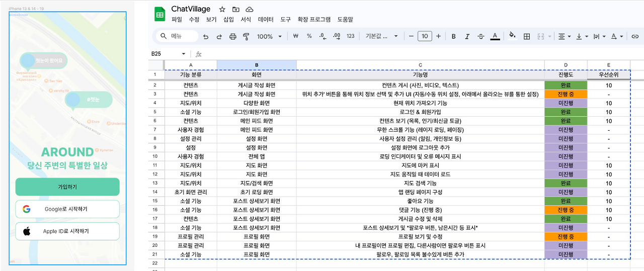Image resolution: width=644 pixels, height=271 pixels.
Task: Star the ChatVillage document
Action: pyautogui.click(x=222, y=9)
